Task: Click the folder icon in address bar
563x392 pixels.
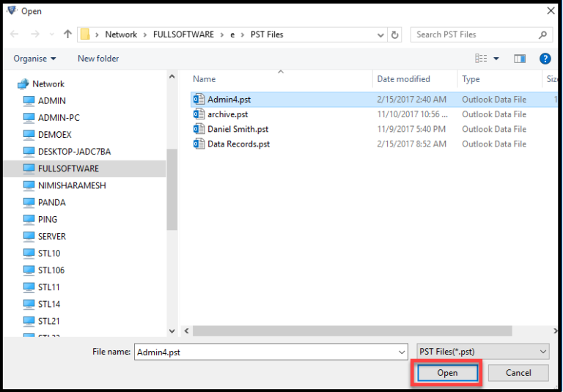Action: pos(85,34)
